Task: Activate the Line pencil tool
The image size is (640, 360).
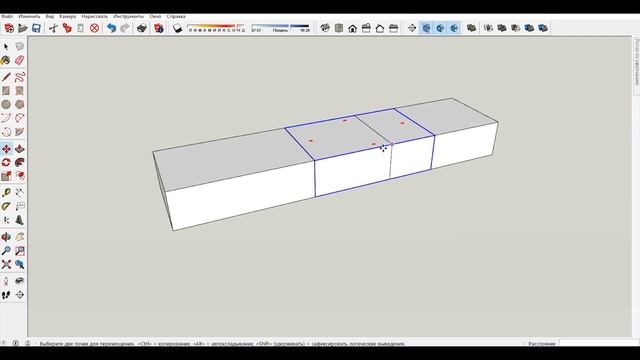Action: [x=6, y=77]
